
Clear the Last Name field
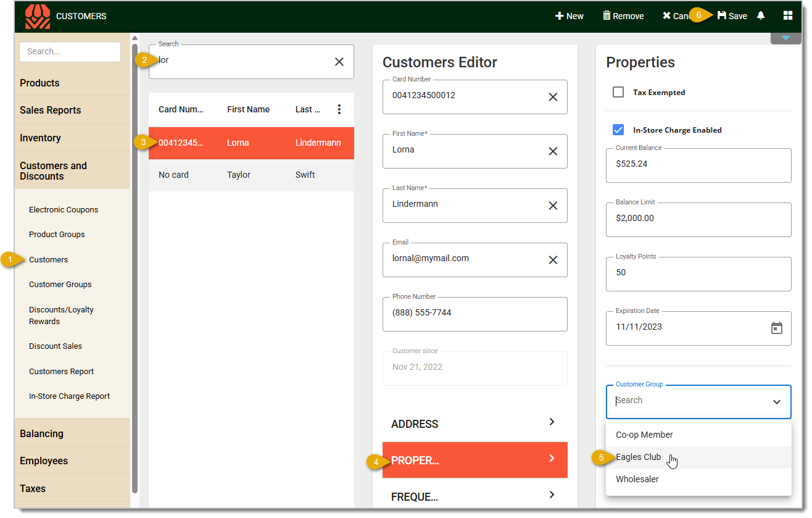coord(553,206)
